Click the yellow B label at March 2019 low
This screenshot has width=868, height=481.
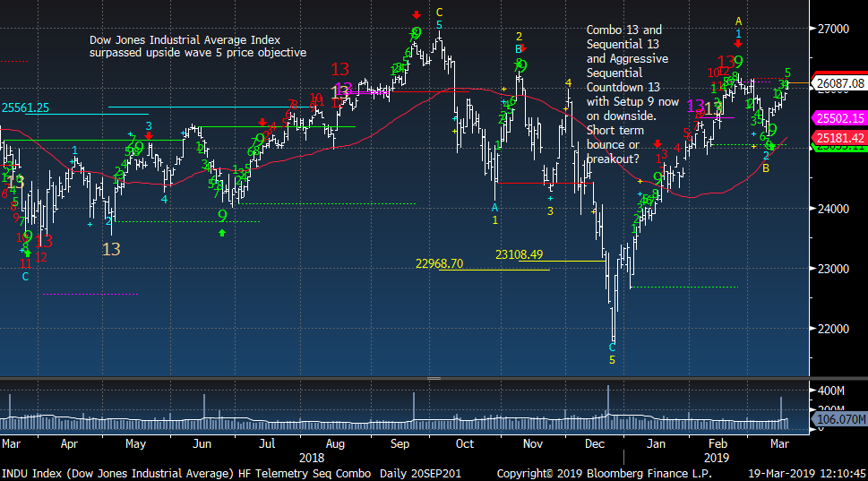point(766,168)
